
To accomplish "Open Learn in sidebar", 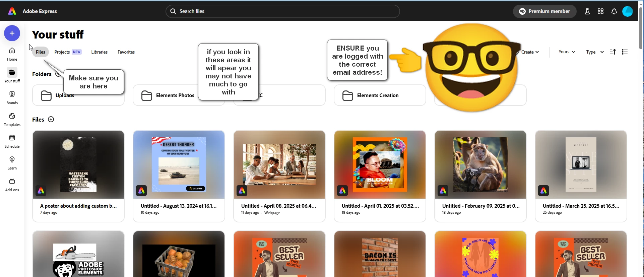I will pyautogui.click(x=12, y=163).
